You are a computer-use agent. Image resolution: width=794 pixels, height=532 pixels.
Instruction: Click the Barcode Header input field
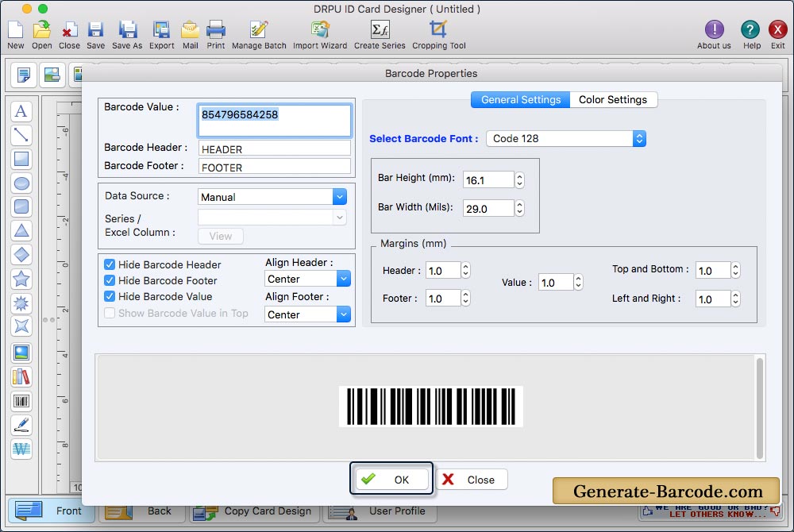click(274, 148)
